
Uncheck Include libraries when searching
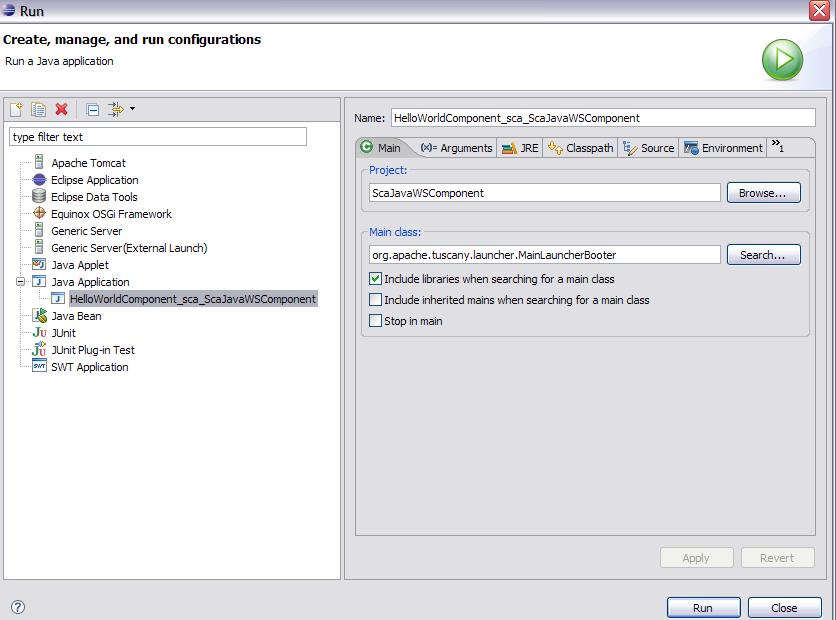point(375,278)
